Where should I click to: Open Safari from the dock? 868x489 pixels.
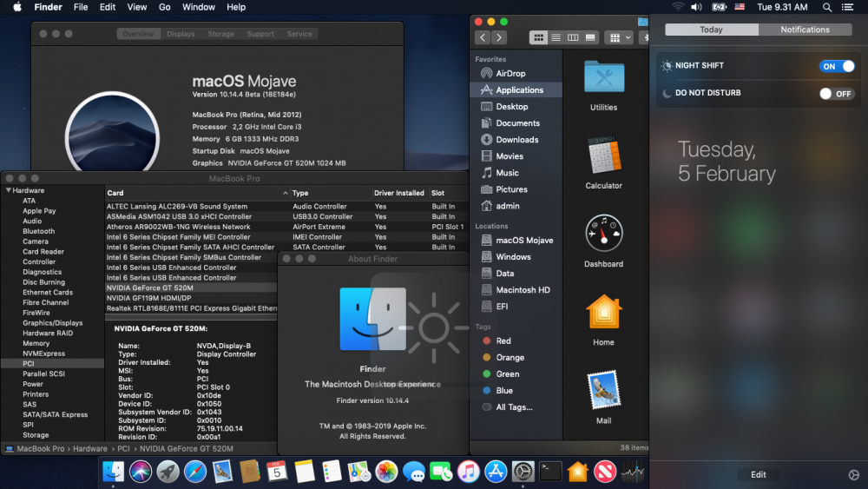(194, 472)
